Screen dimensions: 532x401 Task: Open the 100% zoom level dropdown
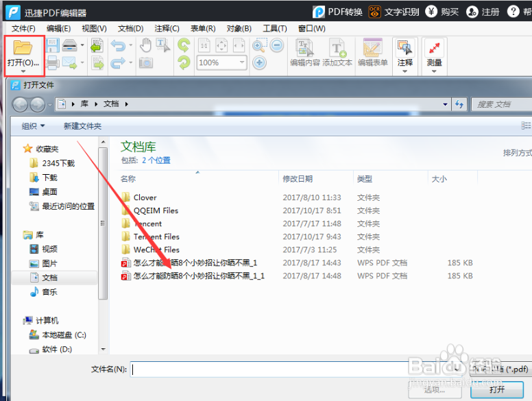click(241, 62)
